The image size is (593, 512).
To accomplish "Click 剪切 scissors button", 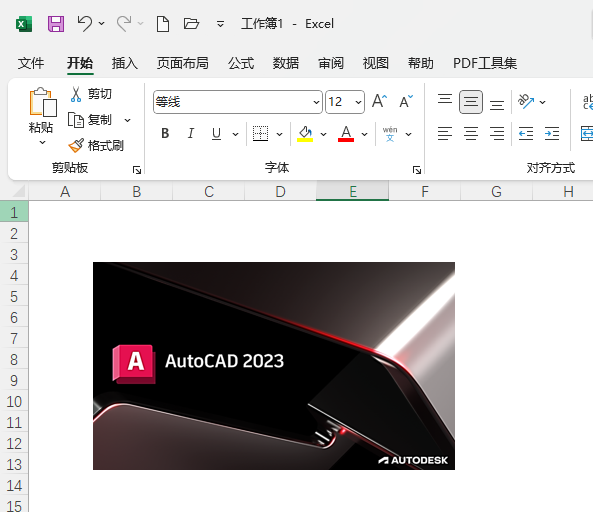I will pyautogui.click(x=91, y=94).
